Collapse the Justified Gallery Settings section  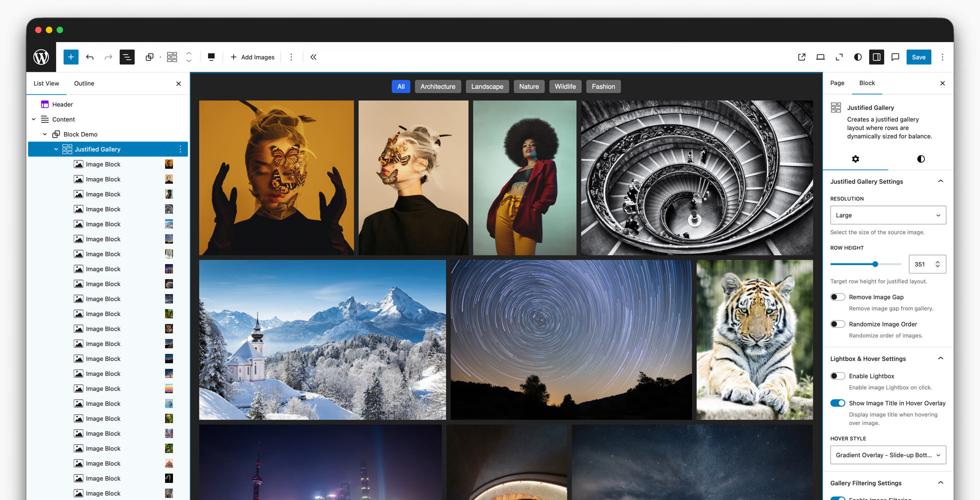click(x=941, y=181)
